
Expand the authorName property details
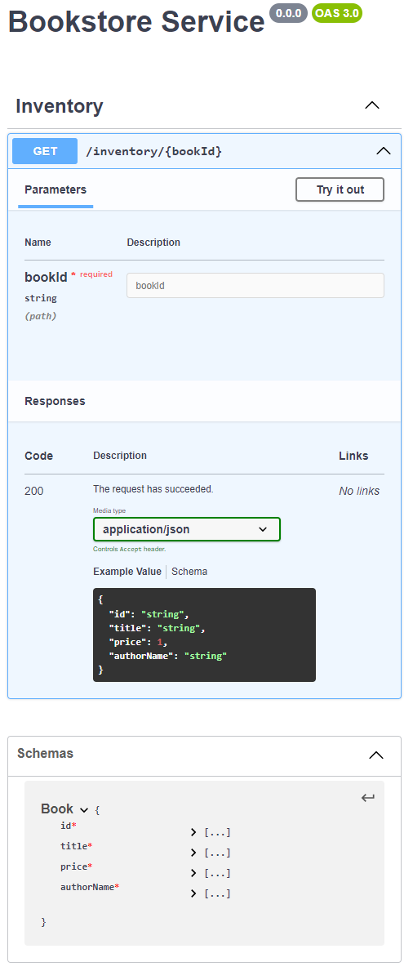tap(211, 893)
